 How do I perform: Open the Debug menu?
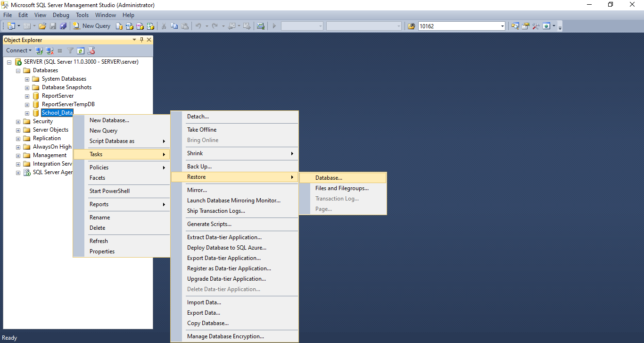click(x=61, y=15)
